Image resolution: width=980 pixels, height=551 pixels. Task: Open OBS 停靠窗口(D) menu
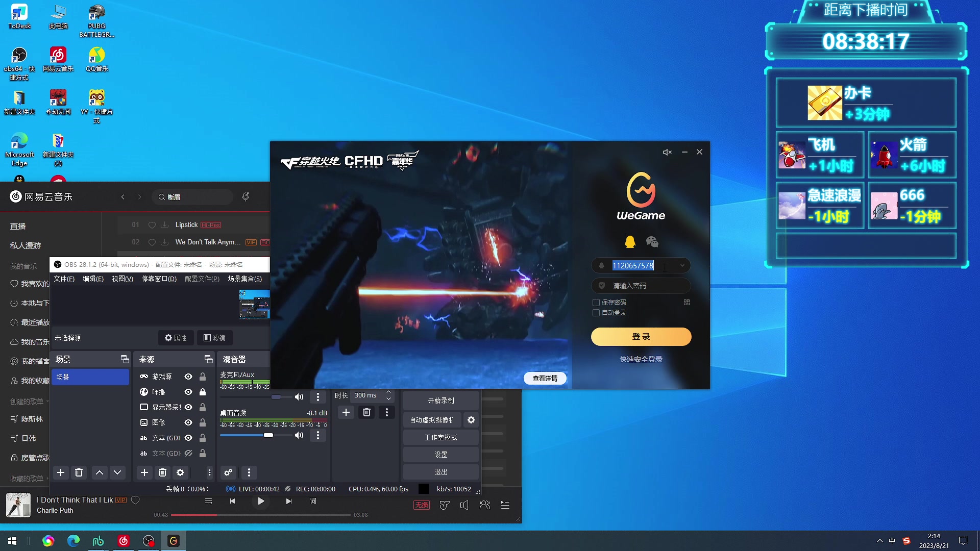[159, 279]
